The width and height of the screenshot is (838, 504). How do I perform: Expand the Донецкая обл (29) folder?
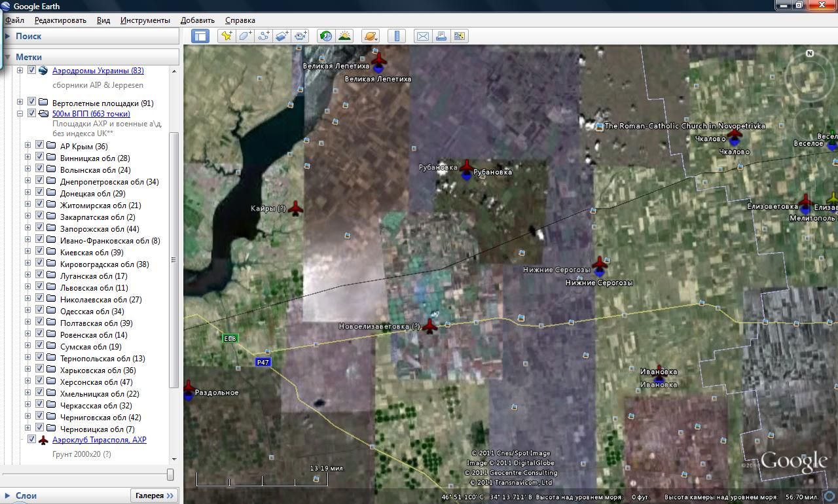point(27,193)
